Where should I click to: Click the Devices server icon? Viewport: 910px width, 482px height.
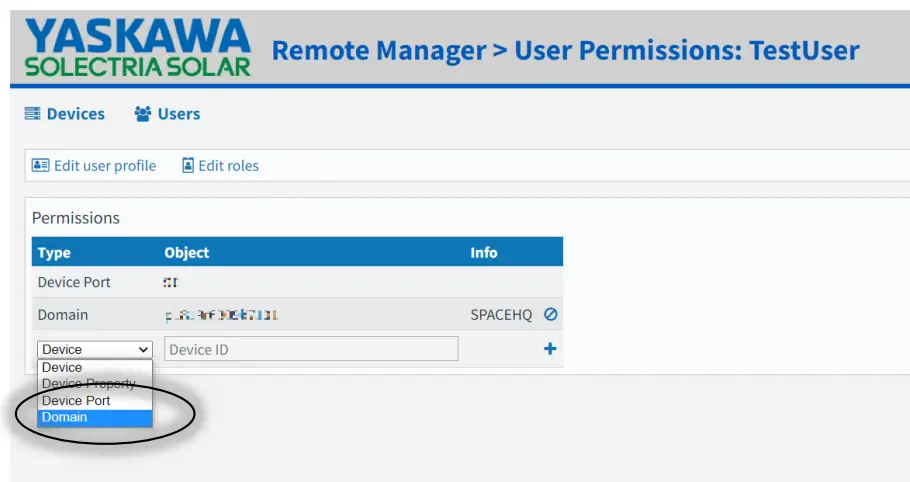[x=32, y=114]
